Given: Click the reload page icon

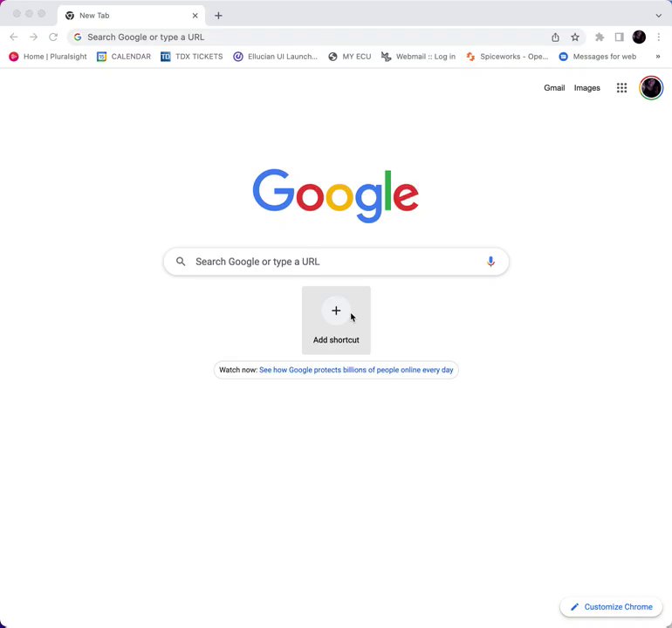Looking at the screenshot, I should pos(53,38).
